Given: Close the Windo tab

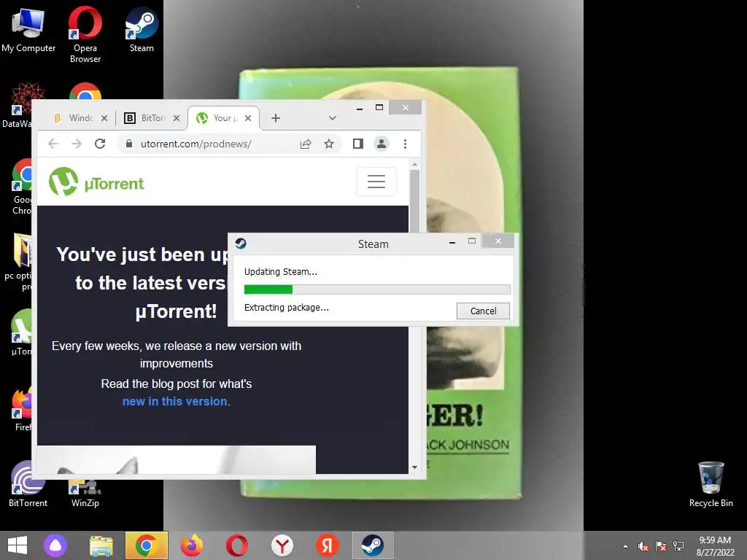Looking at the screenshot, I should pyautogui.click(x=104, y=118).
